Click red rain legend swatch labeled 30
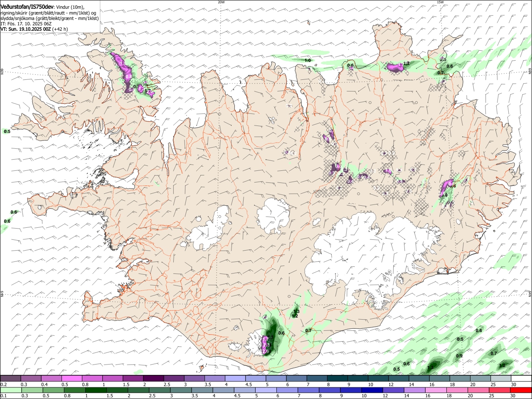Screen dimensions: 532x399 pos(521,390)
